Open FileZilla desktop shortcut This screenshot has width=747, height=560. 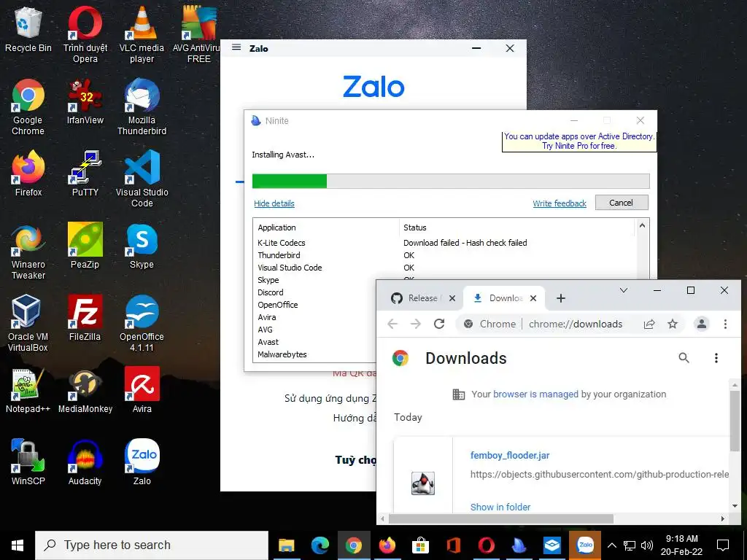point(85,318)
